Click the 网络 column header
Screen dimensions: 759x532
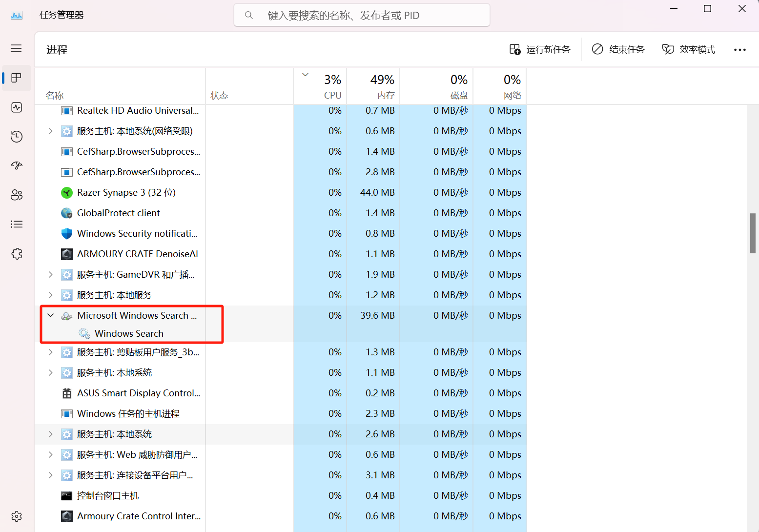tap(500, 86)
